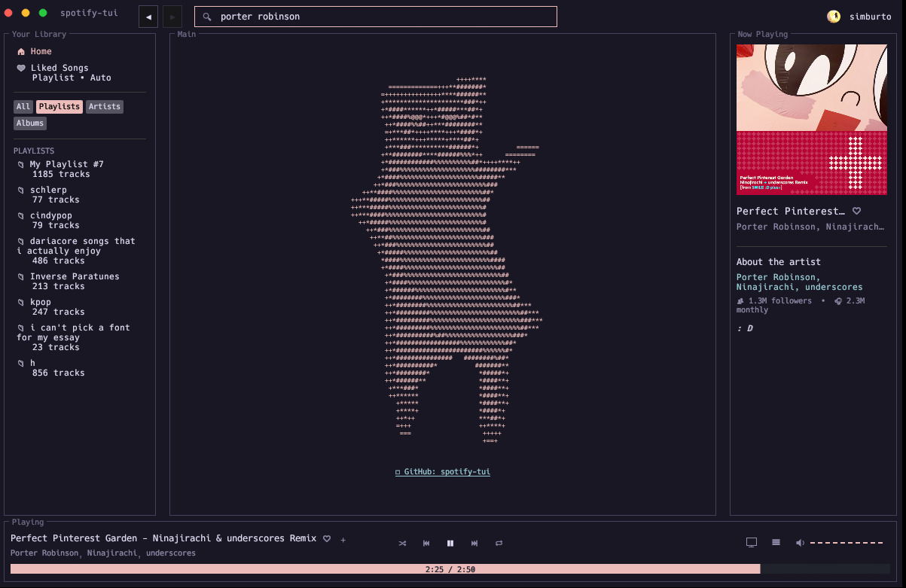Open the queue list icon

(776, 542)
